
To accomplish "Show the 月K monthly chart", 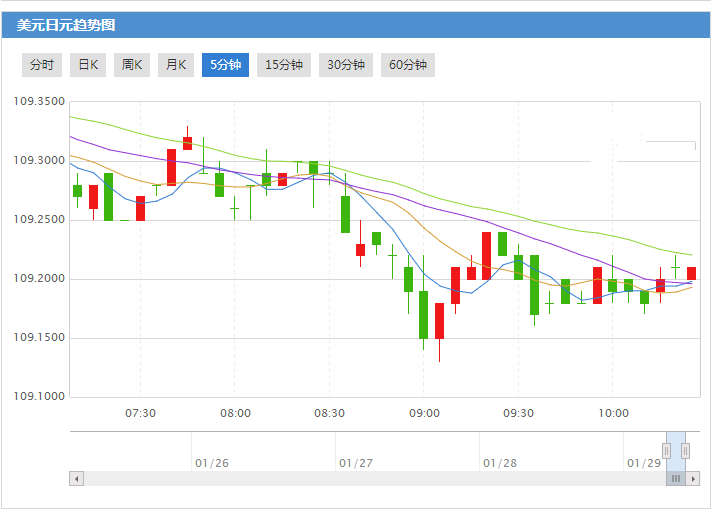I will coord(175,65).
